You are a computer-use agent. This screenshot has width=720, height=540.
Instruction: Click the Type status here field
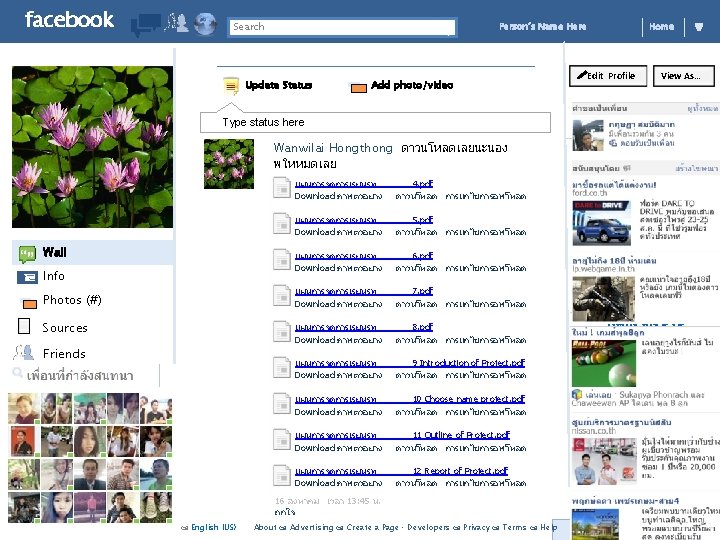[x=375, y=122]
